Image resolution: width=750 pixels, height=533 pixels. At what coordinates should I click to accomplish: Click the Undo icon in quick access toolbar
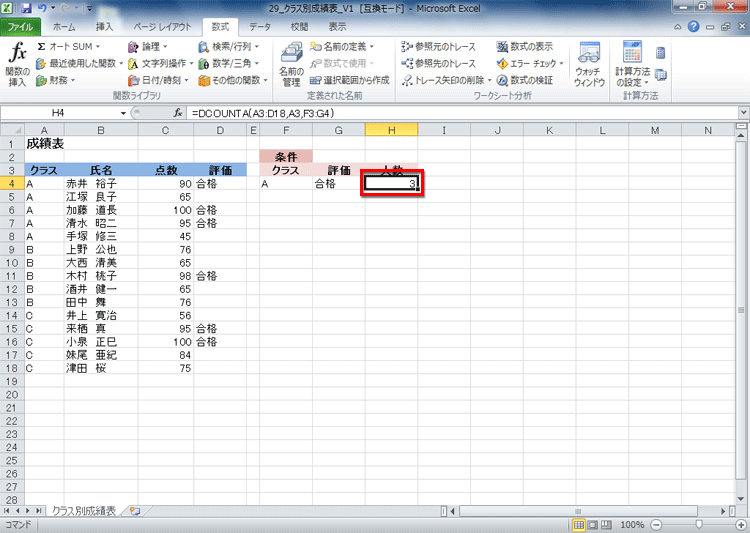[42, 8]
